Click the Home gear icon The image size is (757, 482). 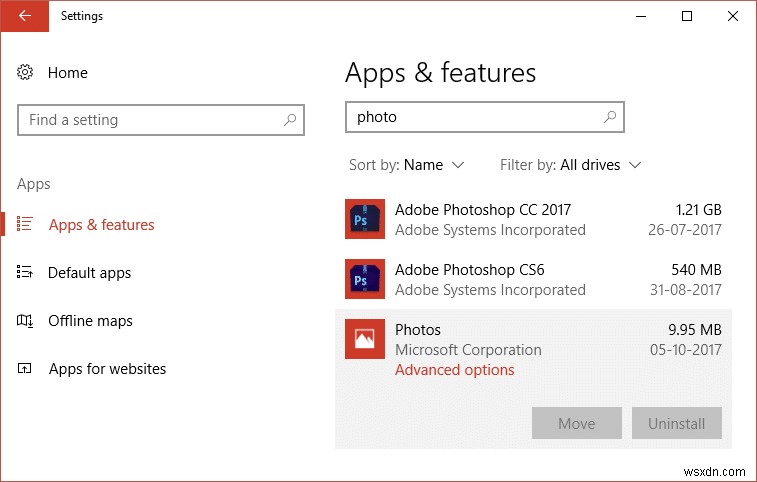coord(26,73)
